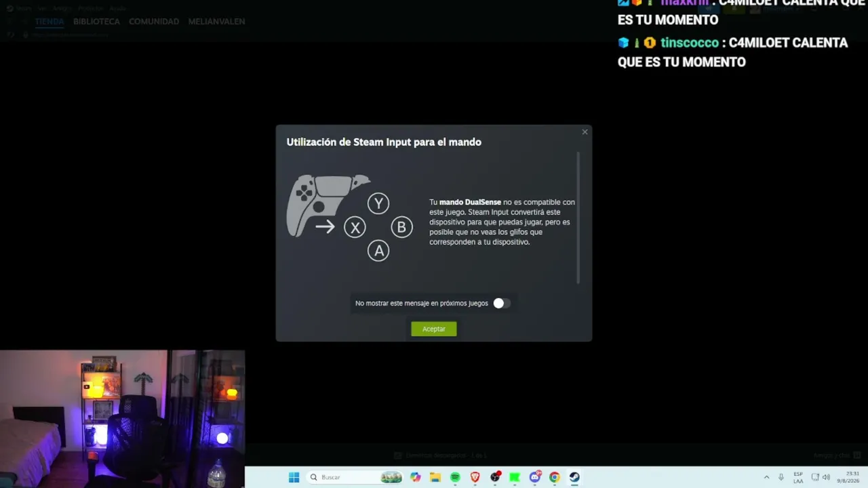Click the webcam overlay showing the room
This screenshot has width=868, height=488.
[x=122, y=419]
